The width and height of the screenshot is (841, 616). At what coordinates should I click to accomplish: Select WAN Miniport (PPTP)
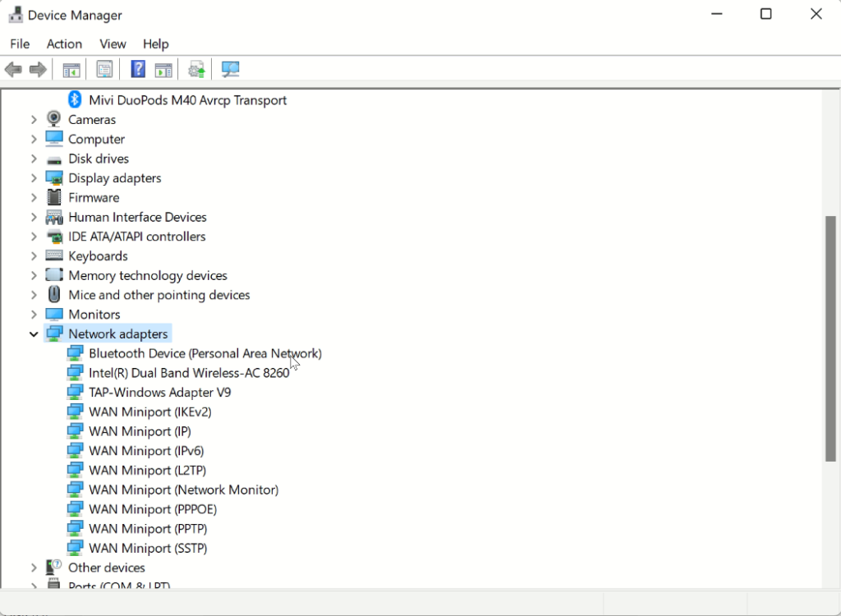click(x=148, y=529)
